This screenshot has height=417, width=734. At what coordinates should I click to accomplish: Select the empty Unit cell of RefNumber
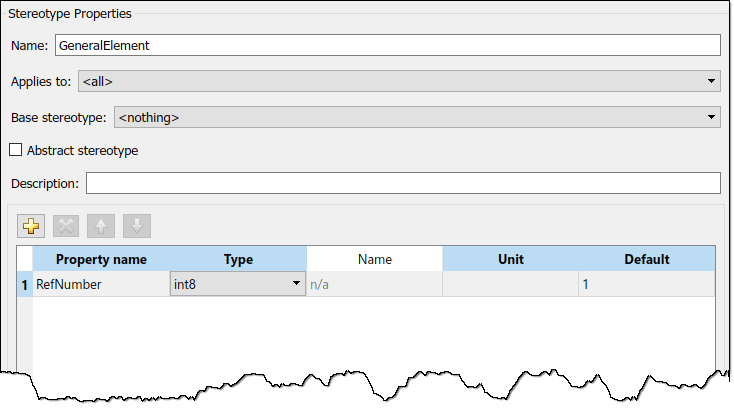coord(510,284)
